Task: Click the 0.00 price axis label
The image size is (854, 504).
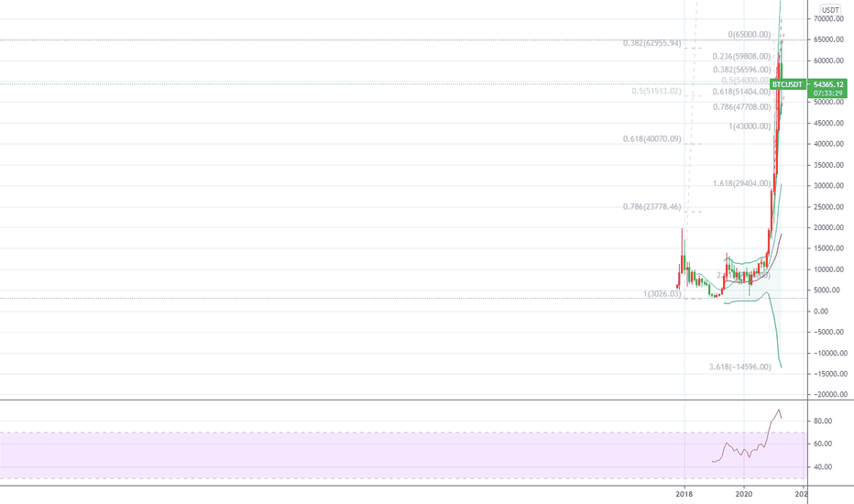Action: pyautogui.click(x=821, y=312)
